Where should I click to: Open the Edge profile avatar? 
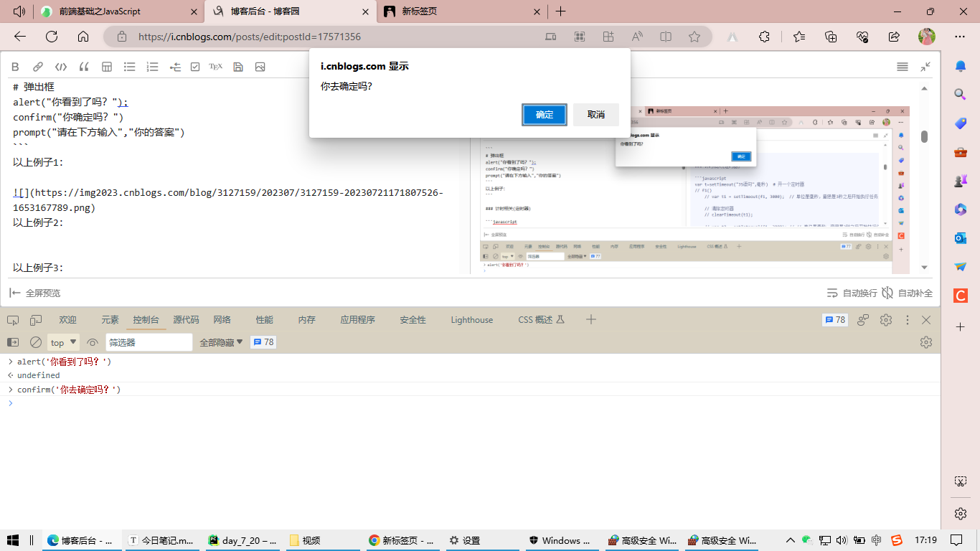pos(927,37)
